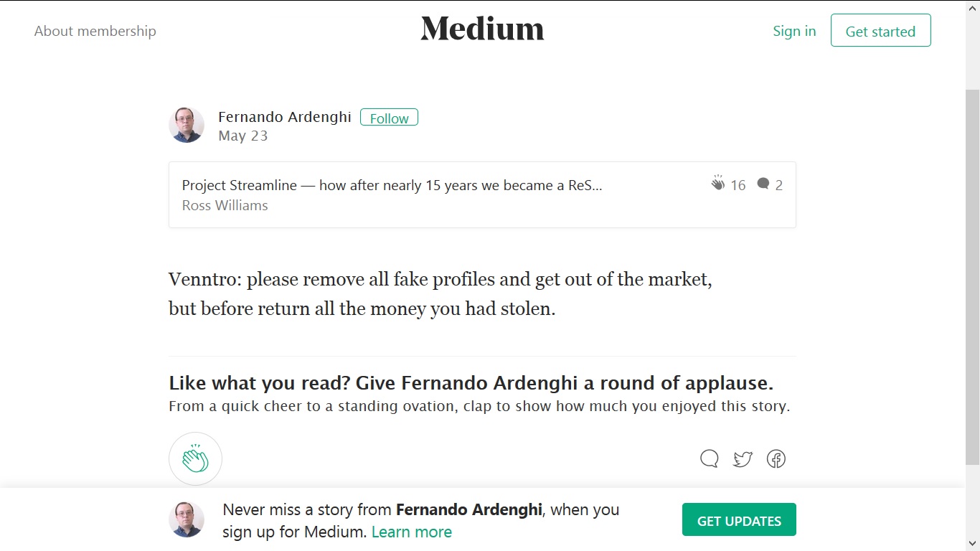Open the Sign in link
This screenshot has width=980, height=551.
pyautogui.click(x=794, y=31)
